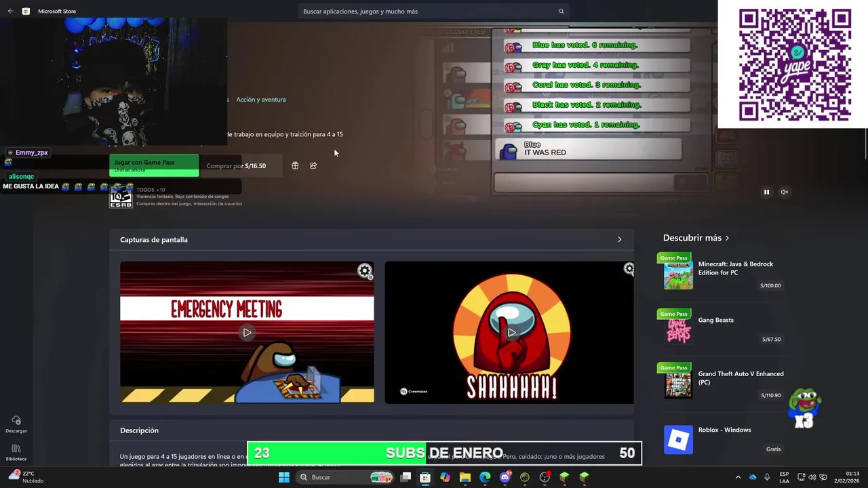Click the Minecraft S/100.00 price

tap(770, 285)
